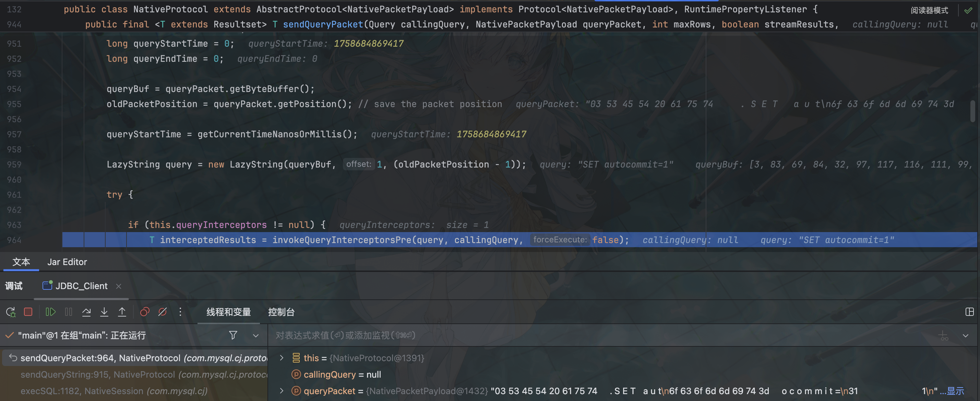The image size is (980, 401).
Task: Switch to the 控制台 console tab
Action: (x=281, y=312)
